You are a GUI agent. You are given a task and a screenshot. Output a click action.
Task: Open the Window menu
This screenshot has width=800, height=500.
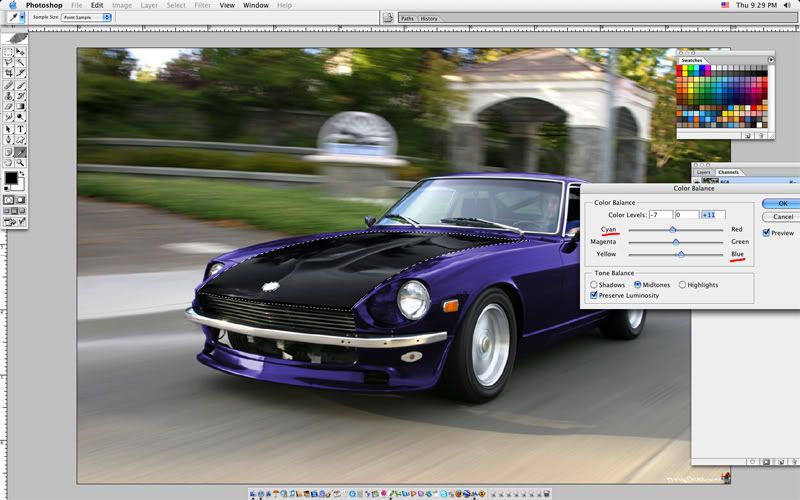256,5
